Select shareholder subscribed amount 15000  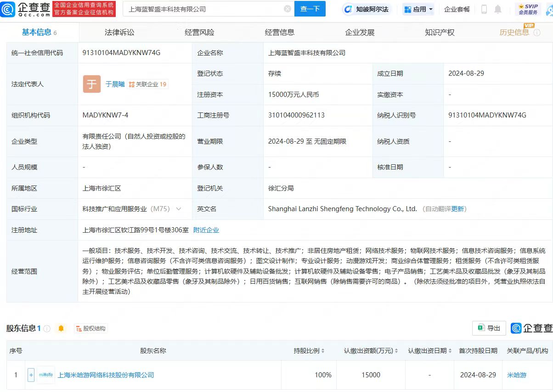[371, 375]
